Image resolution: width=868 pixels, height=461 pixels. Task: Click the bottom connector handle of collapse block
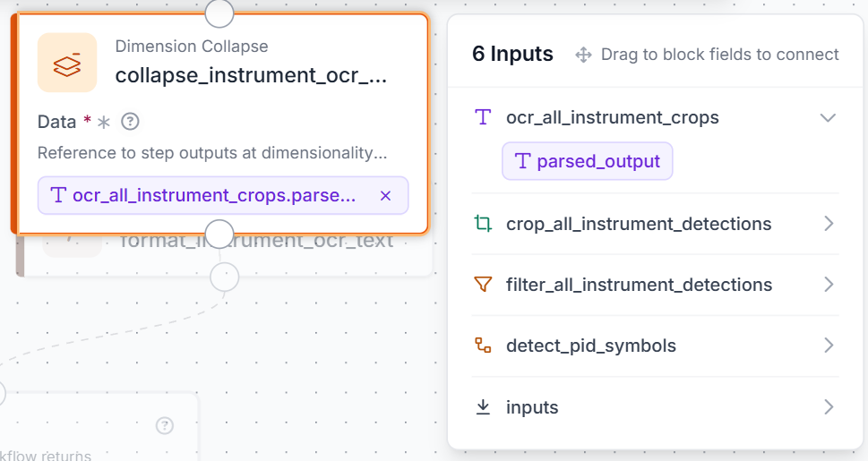pos(219,235)
